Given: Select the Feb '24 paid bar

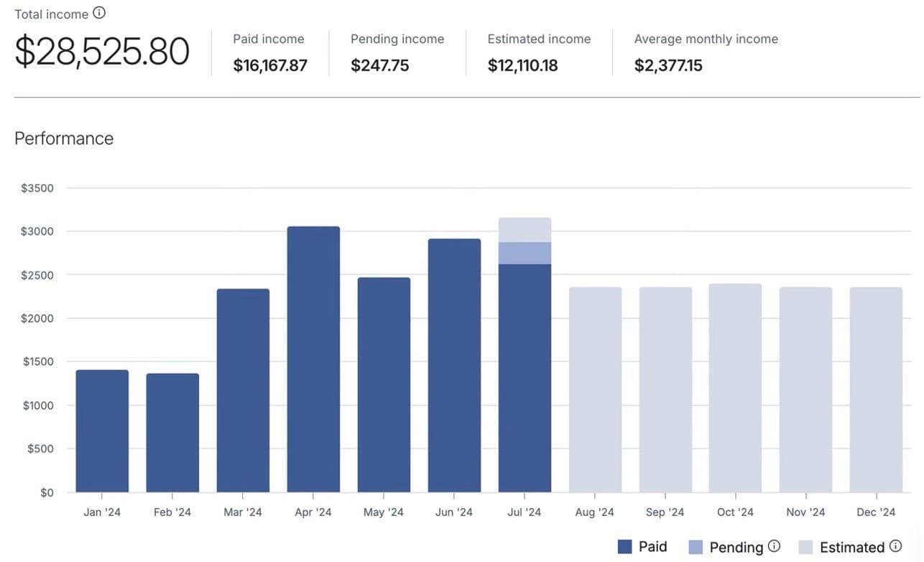Looking at the screenshot, I should point(172,433).
